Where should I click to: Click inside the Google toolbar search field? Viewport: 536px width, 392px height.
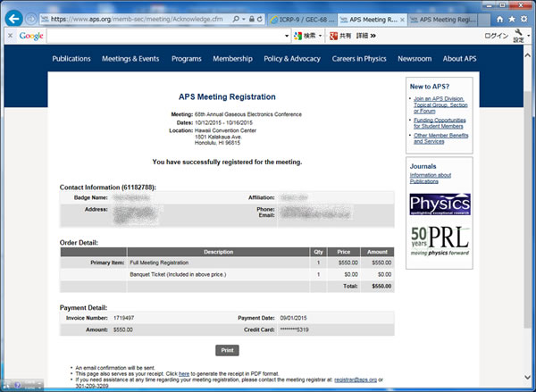[165, 36]
